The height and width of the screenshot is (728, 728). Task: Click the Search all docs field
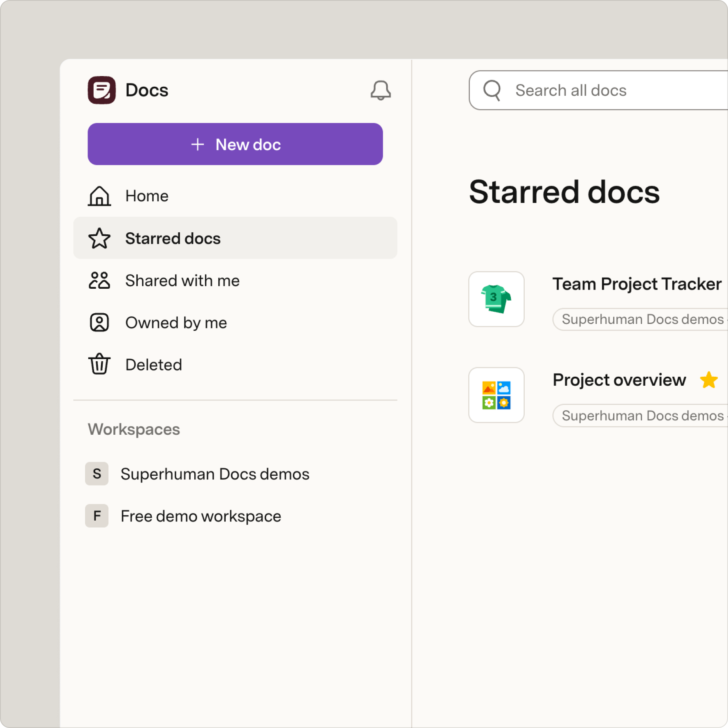(x=598, y=90)
